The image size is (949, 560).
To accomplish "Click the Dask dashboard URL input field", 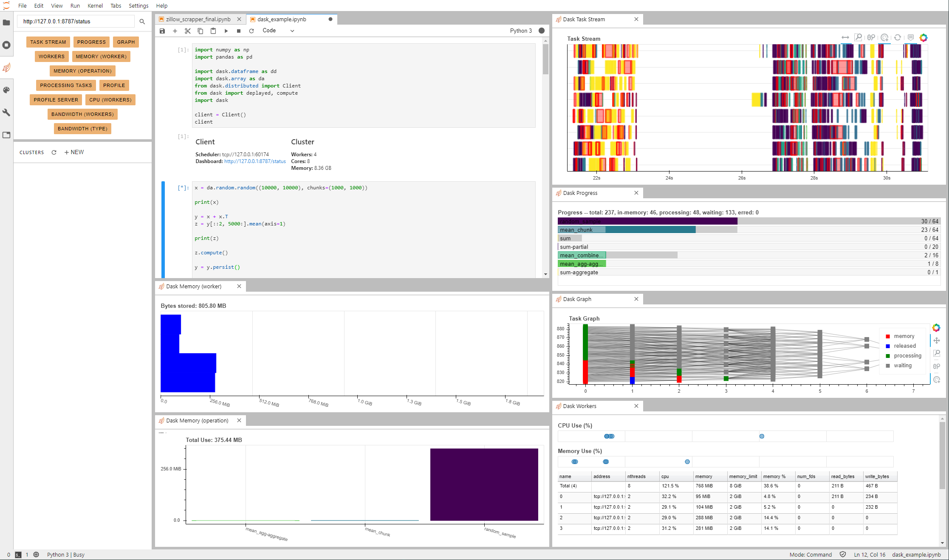I will (x=76, y=21).
